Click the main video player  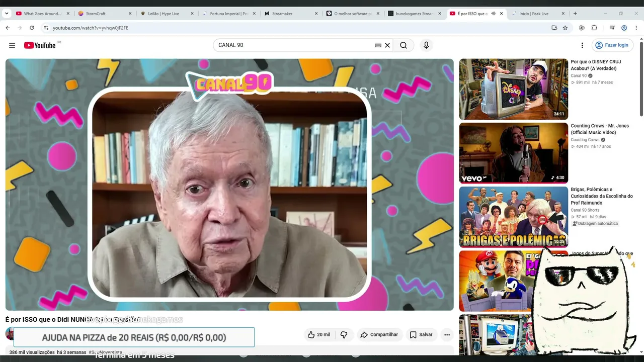click(229, 185)
